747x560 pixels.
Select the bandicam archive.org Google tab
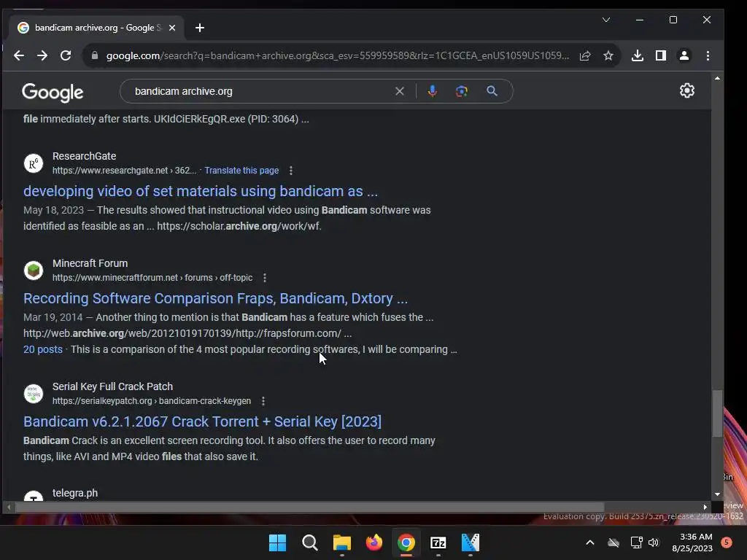click(97, 28)
